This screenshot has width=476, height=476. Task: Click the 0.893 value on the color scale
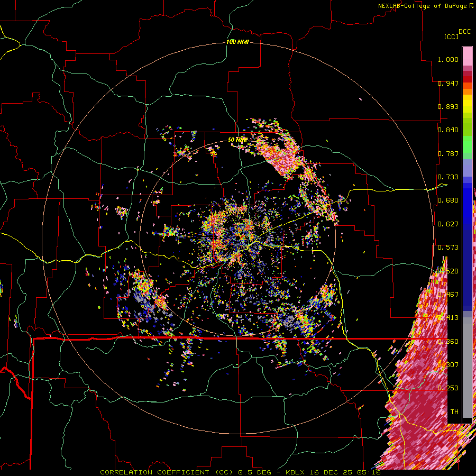(x=448, y=106)
